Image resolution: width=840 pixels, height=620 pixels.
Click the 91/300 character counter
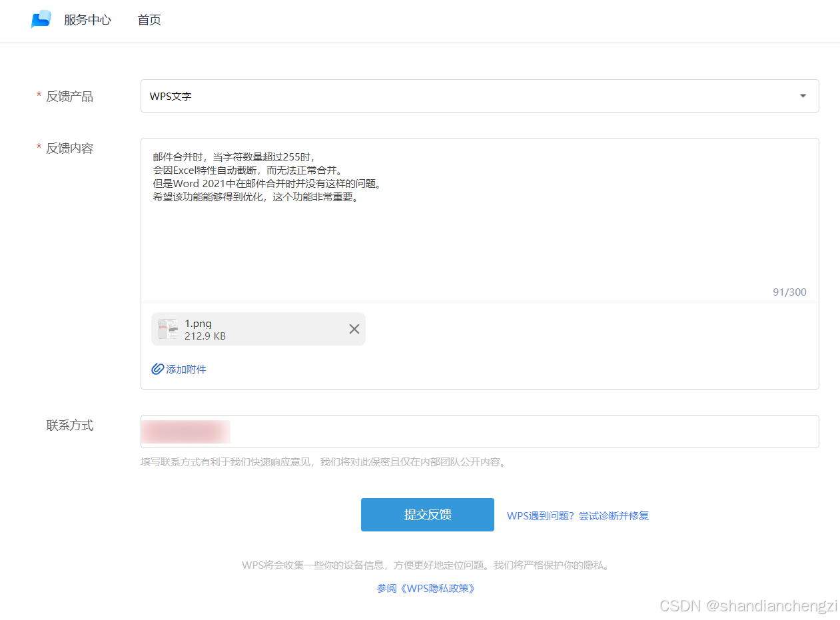coord(789,292)
